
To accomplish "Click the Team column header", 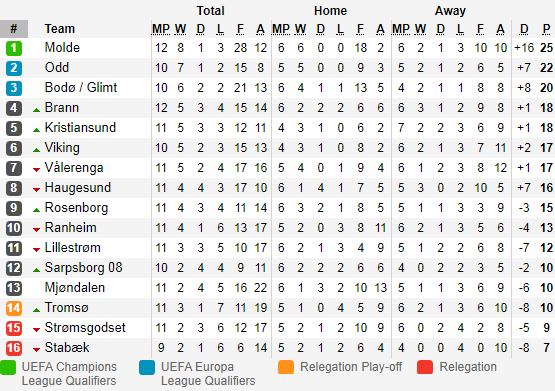I will (59, 29).
